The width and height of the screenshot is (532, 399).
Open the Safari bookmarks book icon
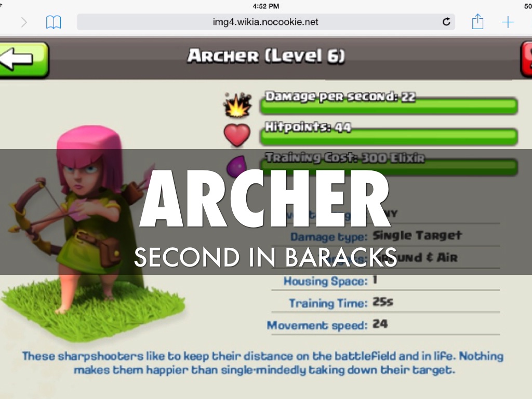54,22
